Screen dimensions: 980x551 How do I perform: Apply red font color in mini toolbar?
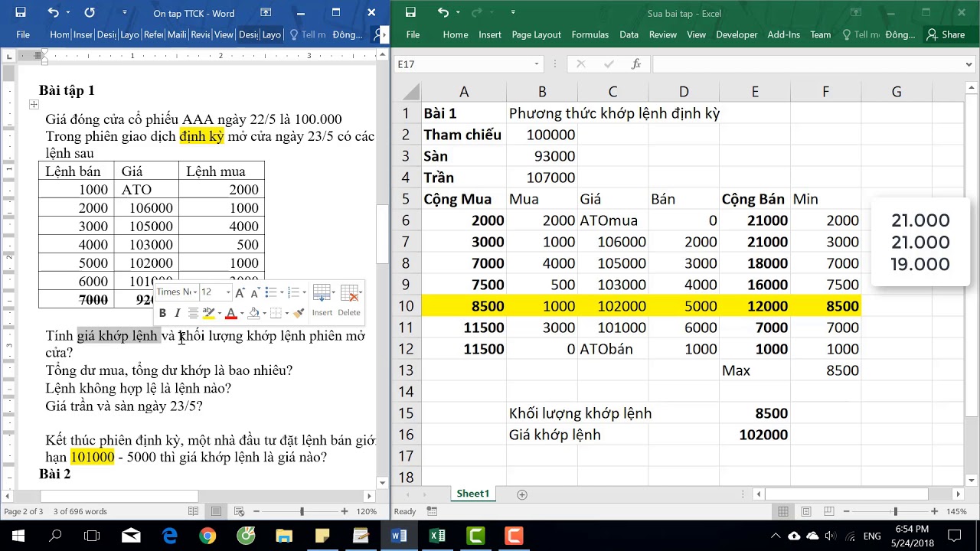click(230, 313)
